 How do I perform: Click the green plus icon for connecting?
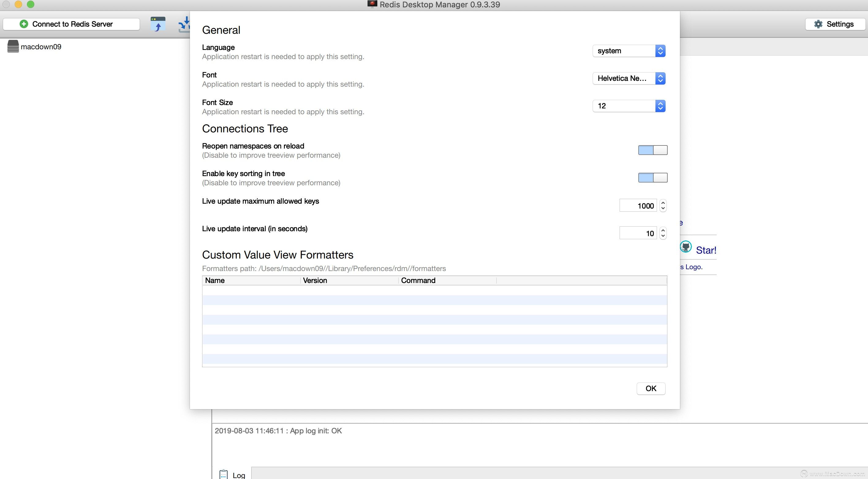point(24,24)
